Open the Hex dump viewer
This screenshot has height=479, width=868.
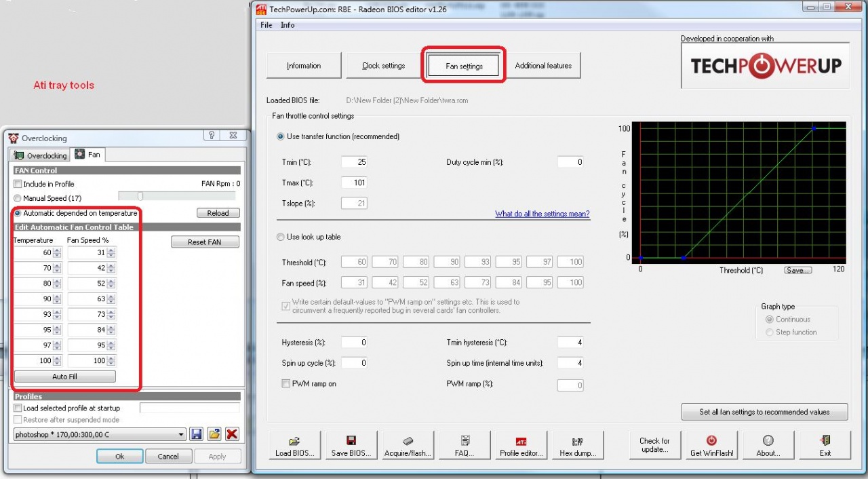coord(578,445)
